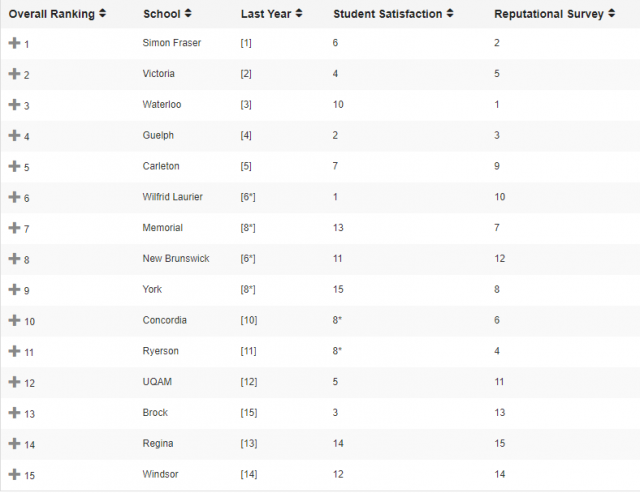Image resolution: width=640 pixels, height=493 pixels.
Task: Click the plus icon for rank 10
Action: click(x=14, y=320)
